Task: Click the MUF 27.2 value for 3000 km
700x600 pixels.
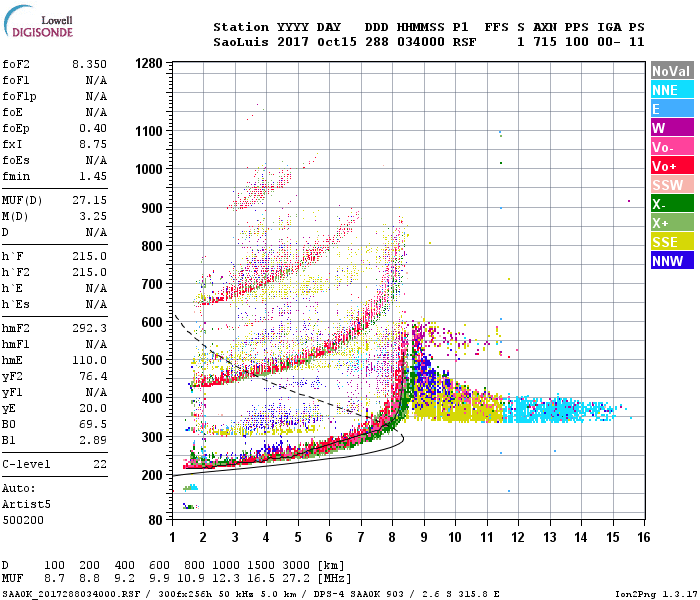Action: [296, 579]
